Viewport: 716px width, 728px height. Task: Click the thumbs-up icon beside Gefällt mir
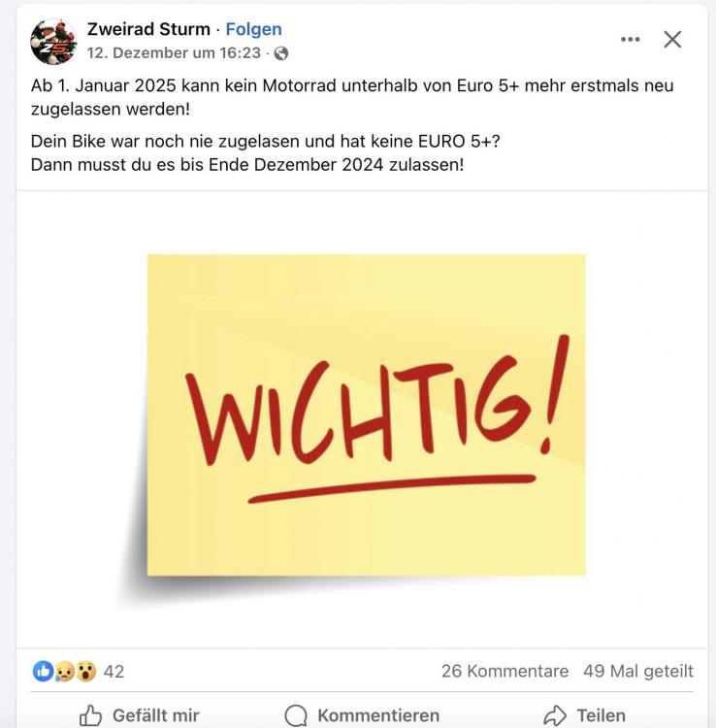coord(90,715)
